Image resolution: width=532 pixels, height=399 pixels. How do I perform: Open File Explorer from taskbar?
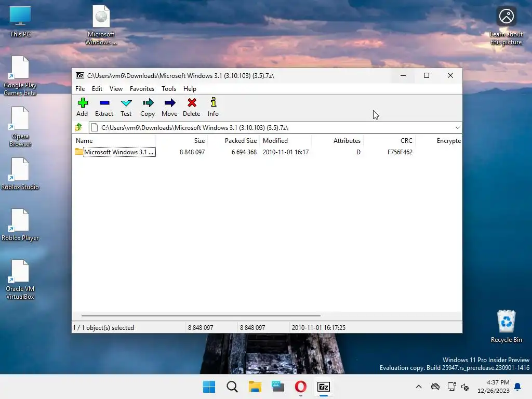(255, 387)
